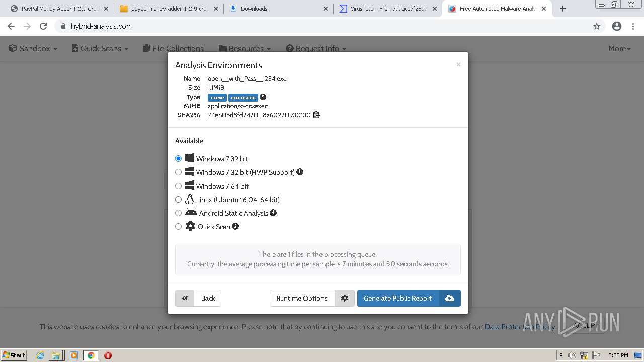
Task: Expand the Resources menu
Action: click(x=245, y=48)
